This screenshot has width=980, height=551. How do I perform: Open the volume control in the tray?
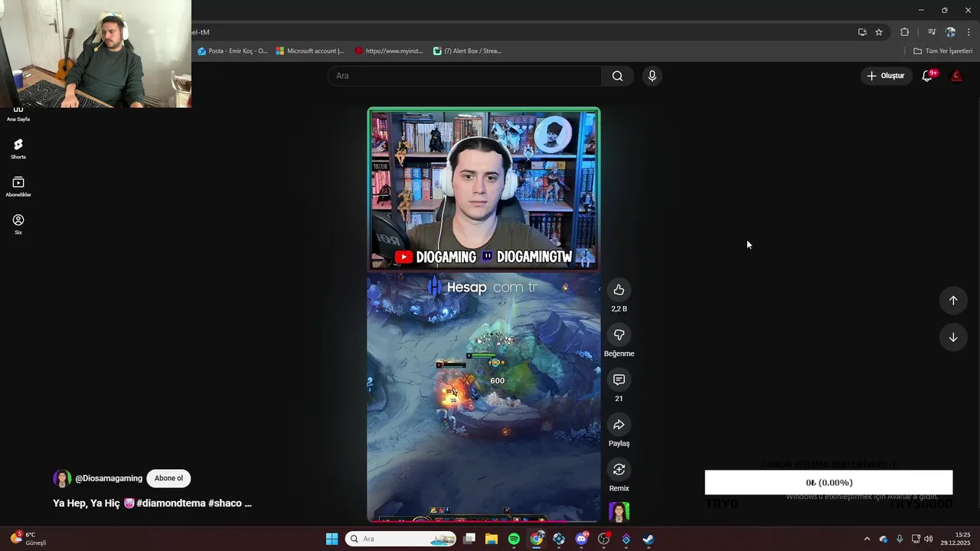(x=928, y=539)
